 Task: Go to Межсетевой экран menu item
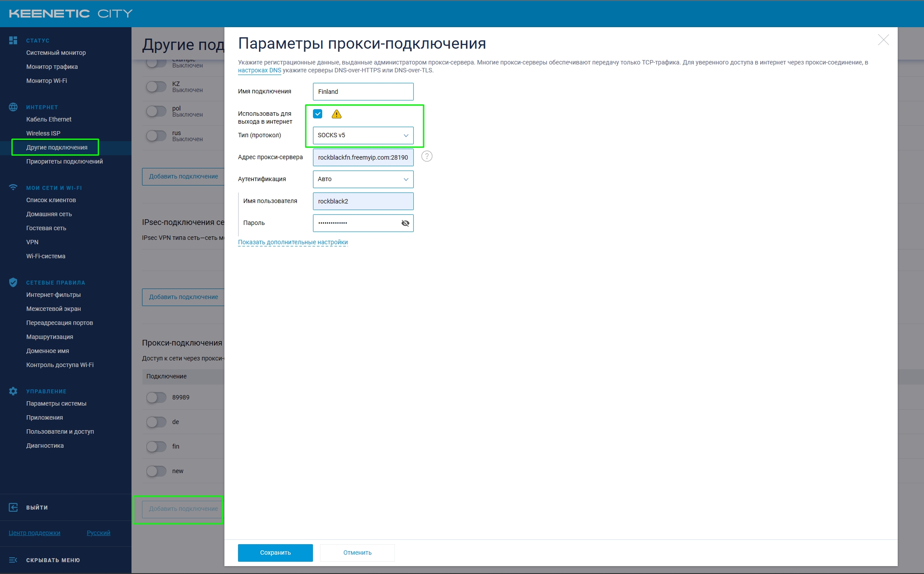tap(53, 309)
